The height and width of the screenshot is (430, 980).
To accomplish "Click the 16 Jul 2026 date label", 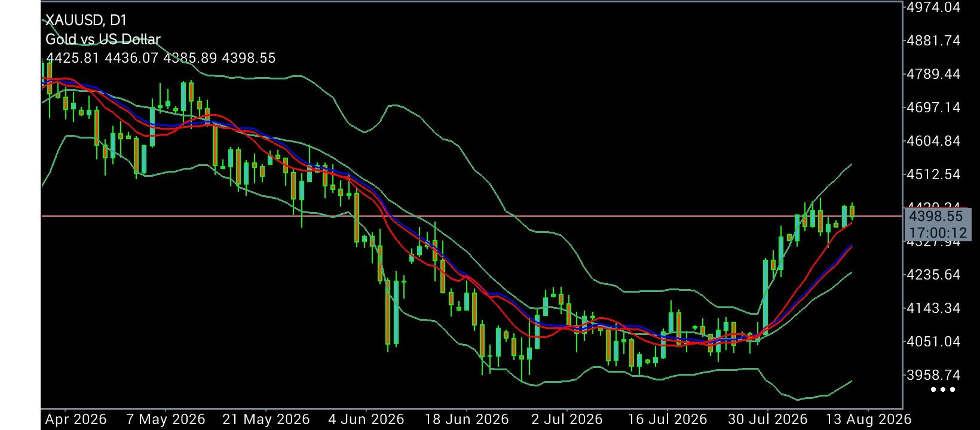I will point(667,419).
